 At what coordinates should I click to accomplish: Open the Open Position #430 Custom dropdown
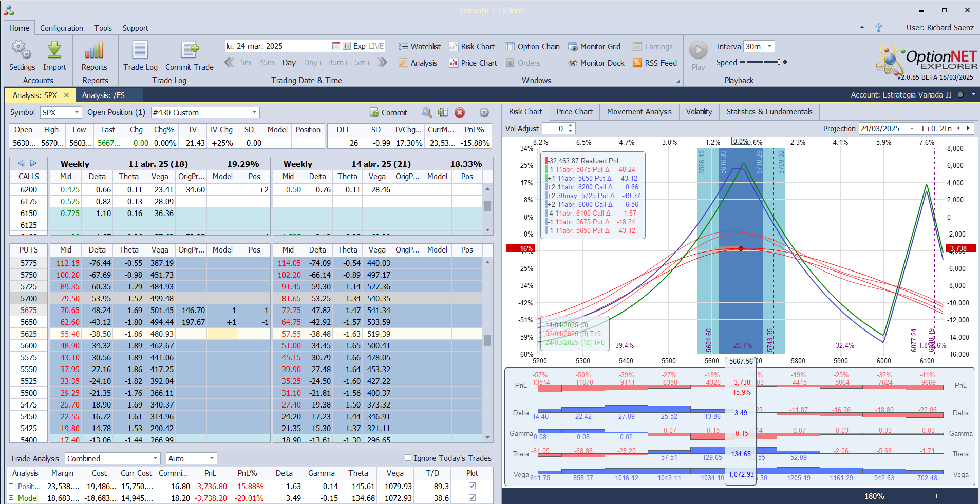[254, 112]
